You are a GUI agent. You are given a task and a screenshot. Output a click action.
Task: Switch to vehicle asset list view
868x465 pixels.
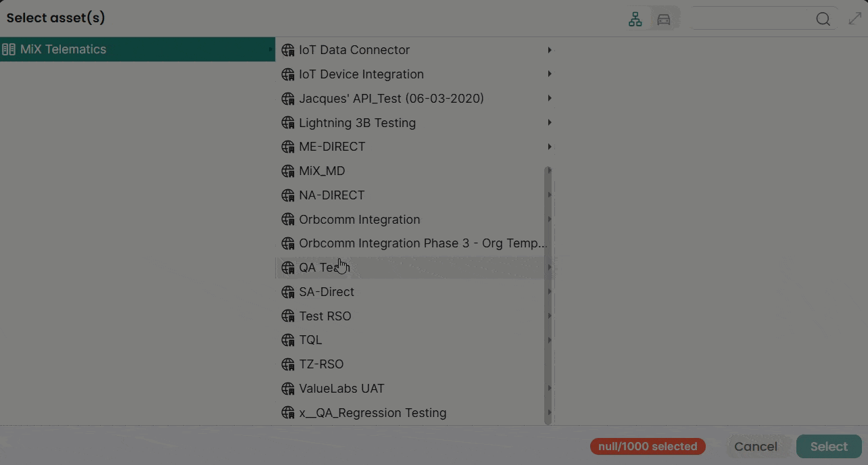point(664,20)
